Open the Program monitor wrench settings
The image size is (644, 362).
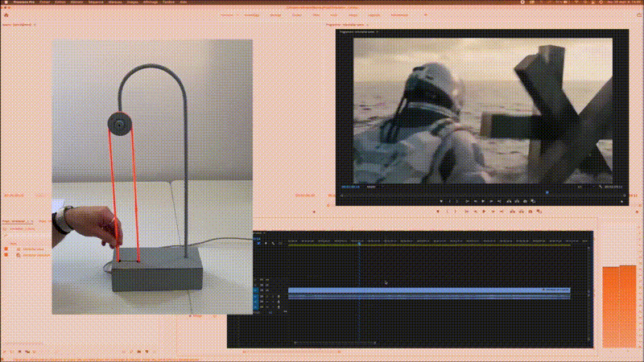coord(601,187)
